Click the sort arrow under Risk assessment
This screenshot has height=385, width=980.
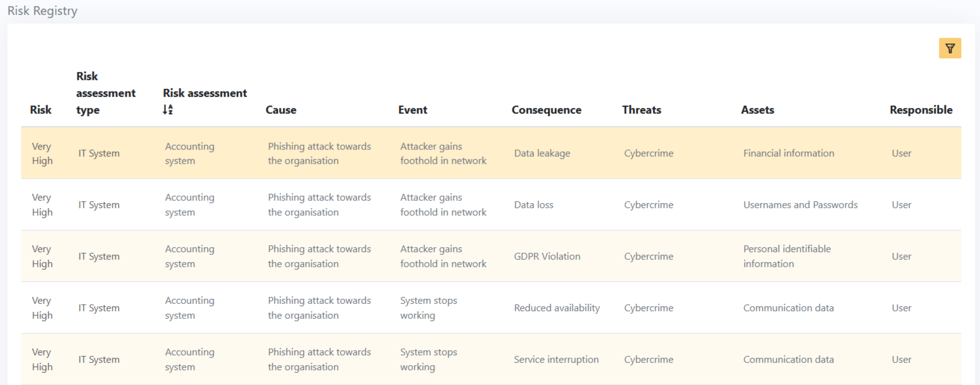(168, 110)
